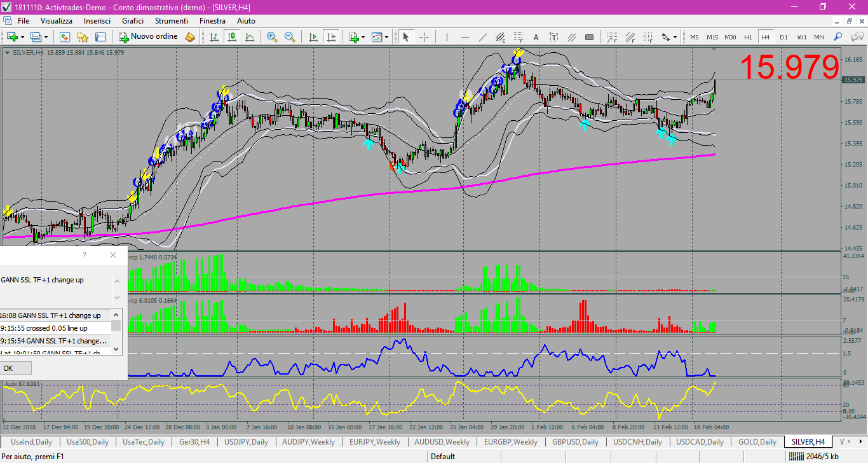Select the trendline drawing tool

click(482, 37)
